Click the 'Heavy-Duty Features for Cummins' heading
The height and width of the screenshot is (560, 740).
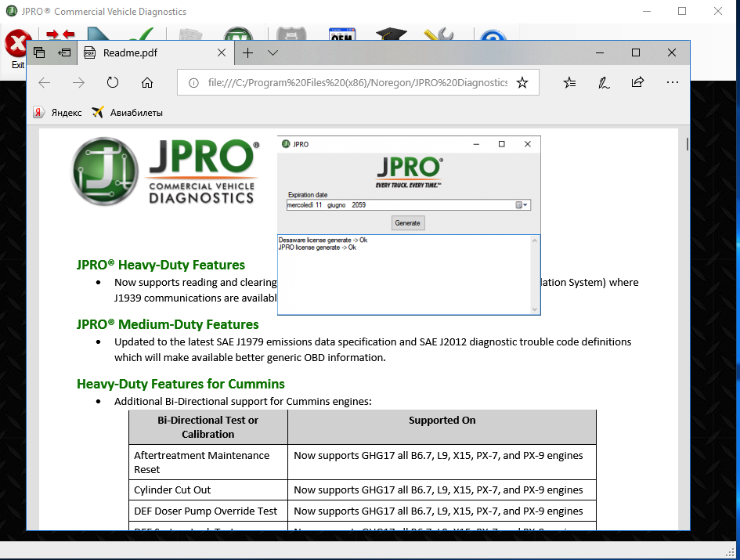click(x=181, y=384)
